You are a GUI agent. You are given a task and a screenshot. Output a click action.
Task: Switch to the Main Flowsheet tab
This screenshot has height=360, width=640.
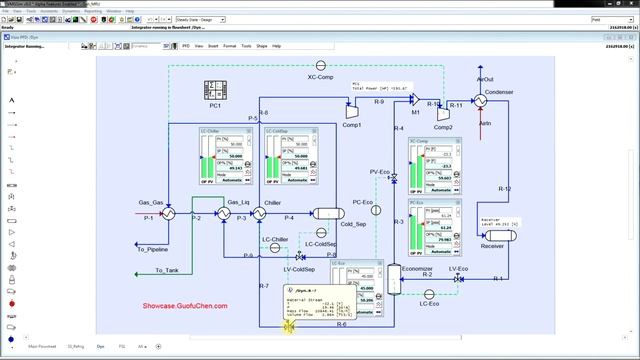pyautogui.click(x=42, y=347)
